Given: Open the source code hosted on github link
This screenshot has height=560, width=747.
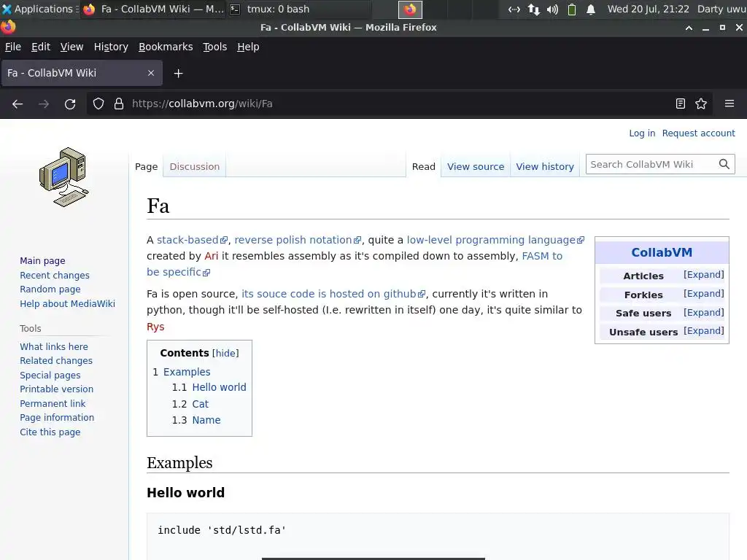Looking at the screenshot, I should (x=333, y=294).
